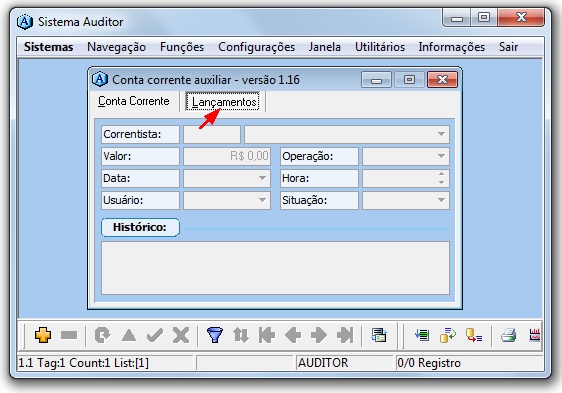Screen dimensions: 562x393
Task: Click the gray minus delete-record icon
Action: [69, 335]
